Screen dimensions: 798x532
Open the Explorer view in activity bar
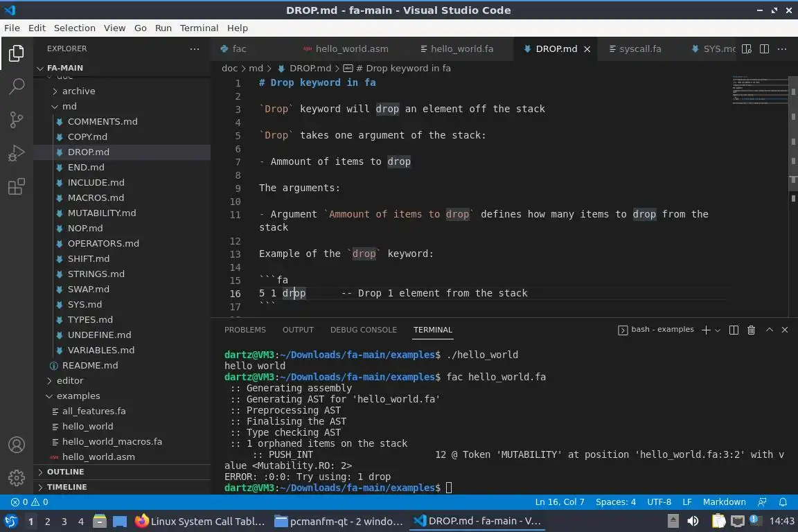[17, 53]
